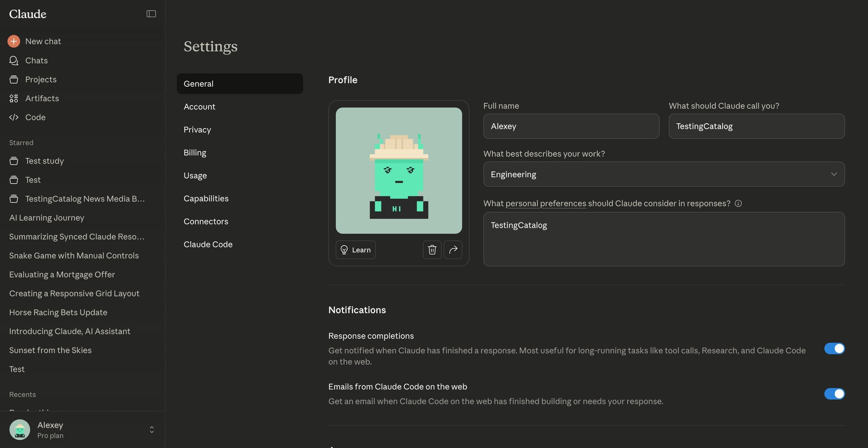
Task: Open Code from the sidebar
Action: 35,118
